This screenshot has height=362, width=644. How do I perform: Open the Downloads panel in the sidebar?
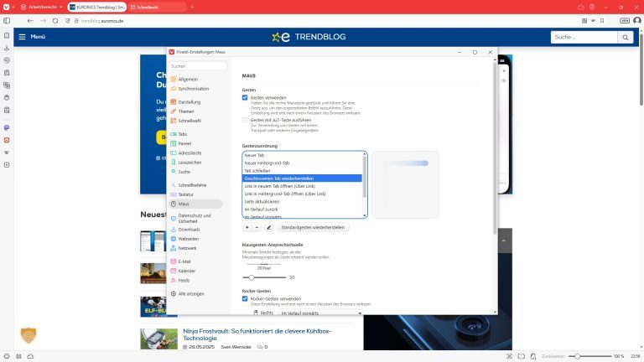[x=7, y=48]
